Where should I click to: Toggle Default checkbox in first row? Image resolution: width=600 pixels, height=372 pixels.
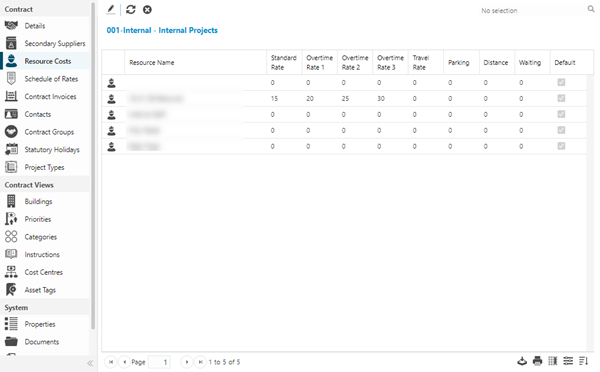561,82
